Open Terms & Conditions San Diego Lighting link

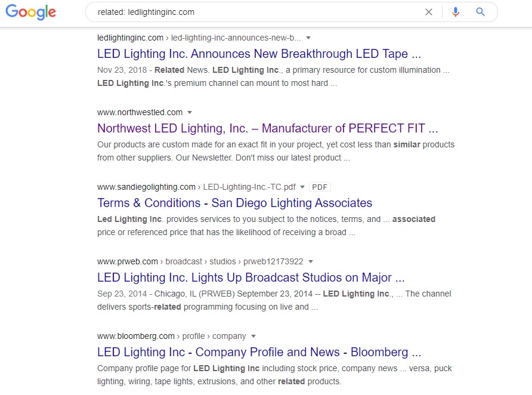coord(234,203)
